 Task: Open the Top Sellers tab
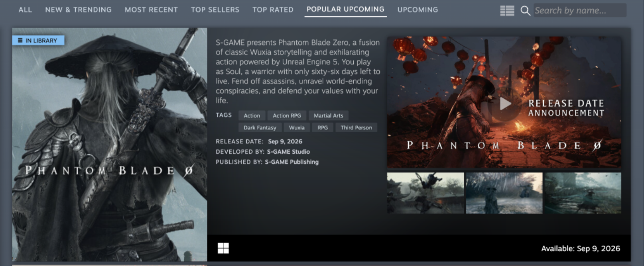click(x=215, y=10)
